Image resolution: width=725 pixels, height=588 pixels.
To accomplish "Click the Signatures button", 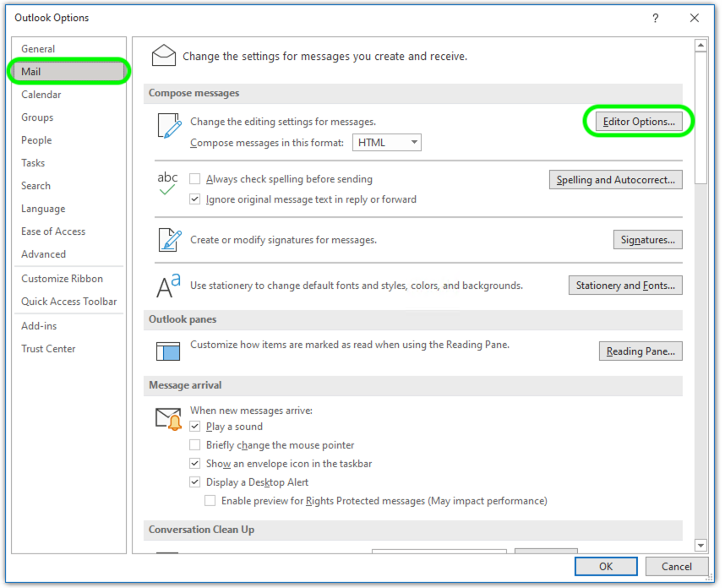I will [647, 239].
